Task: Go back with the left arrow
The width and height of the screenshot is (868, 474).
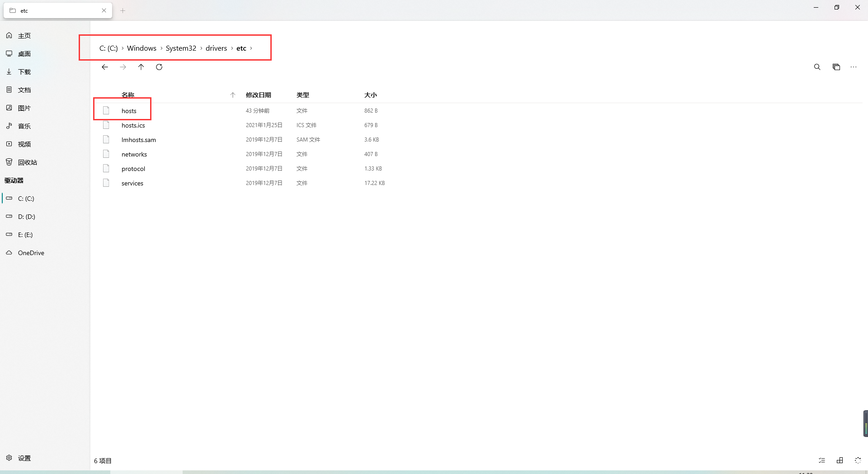Action: (105, 67)
